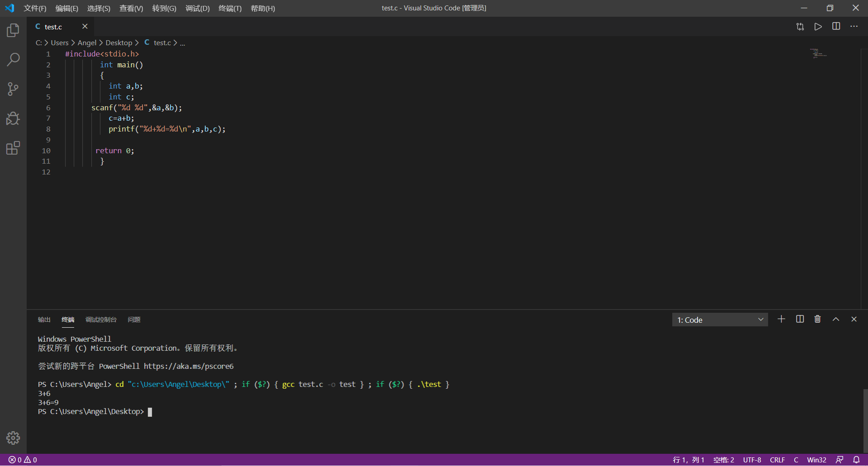Open the Search view in activity bar
868x466 pixels.
pyautogui.click(x=13, y=60)
